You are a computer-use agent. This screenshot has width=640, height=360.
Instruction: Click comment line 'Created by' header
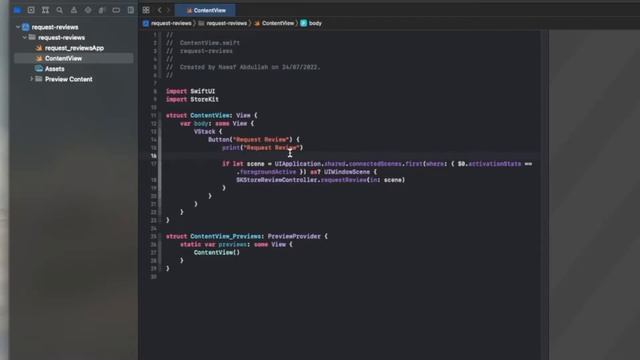pyautogui.click(x=243, y=67)
